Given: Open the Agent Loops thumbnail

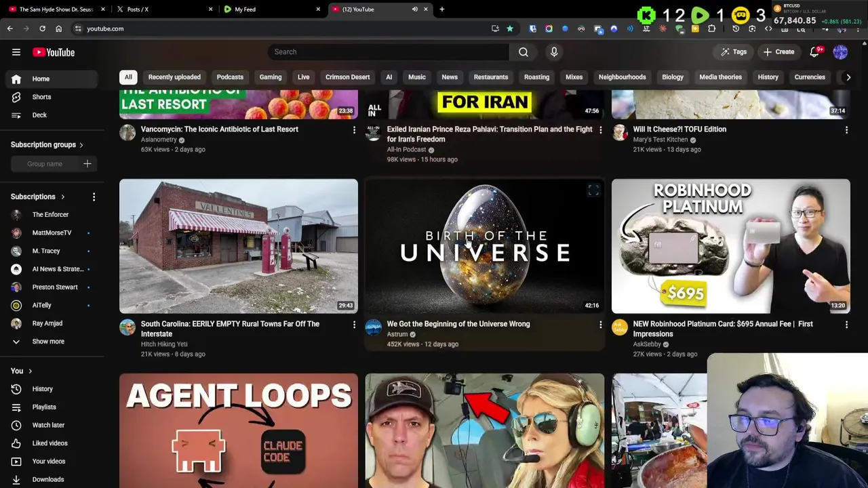Looking at the screenshot, I should click(x=239, y=430).
